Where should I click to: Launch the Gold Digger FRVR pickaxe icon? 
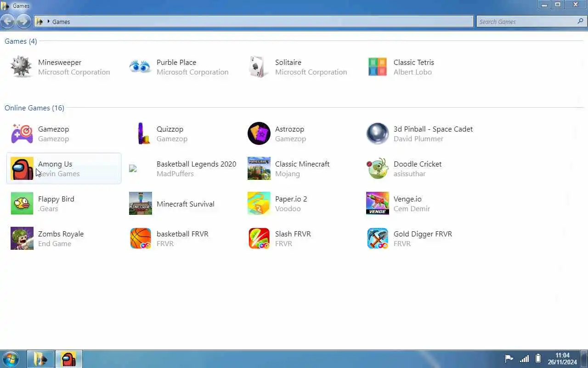click(378, 238)
